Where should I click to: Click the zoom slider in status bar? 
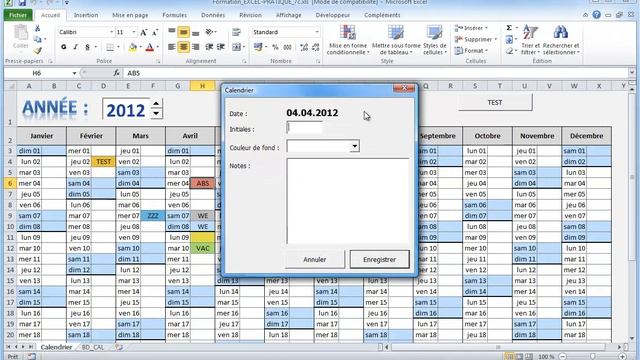(592, 356)
